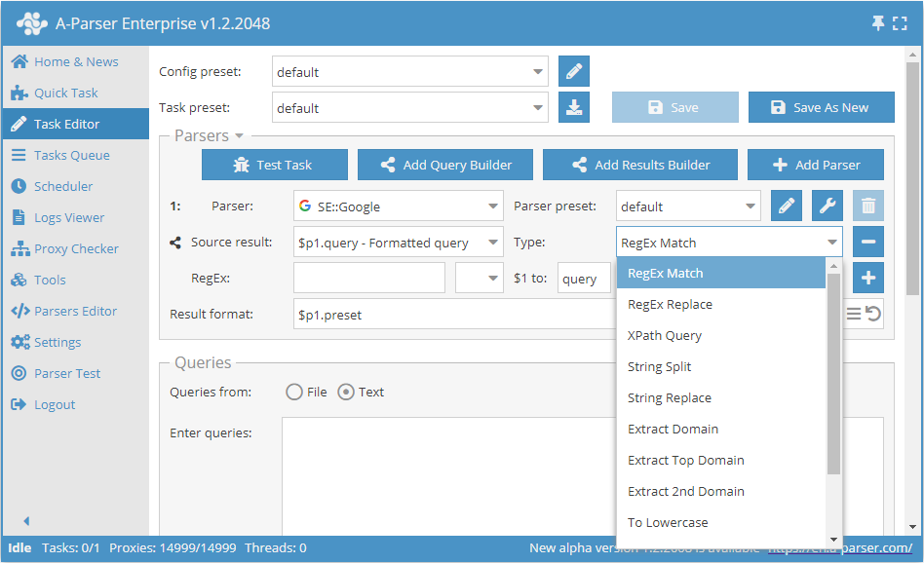This screenshot has height=563, width=924.
Task: Select the File radio button
Action: [294, 392]
